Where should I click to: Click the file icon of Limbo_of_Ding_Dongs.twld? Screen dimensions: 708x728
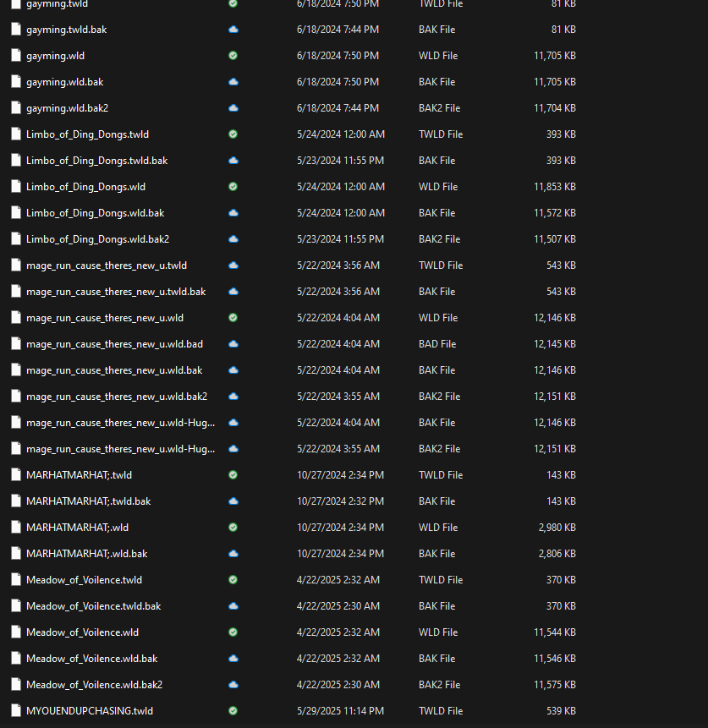(16, 134)
